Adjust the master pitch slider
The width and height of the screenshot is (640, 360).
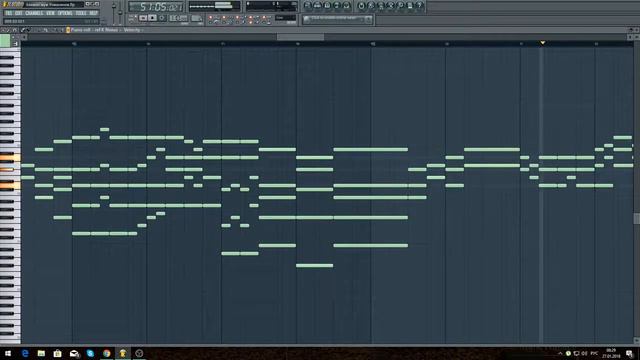pos(120,12)
